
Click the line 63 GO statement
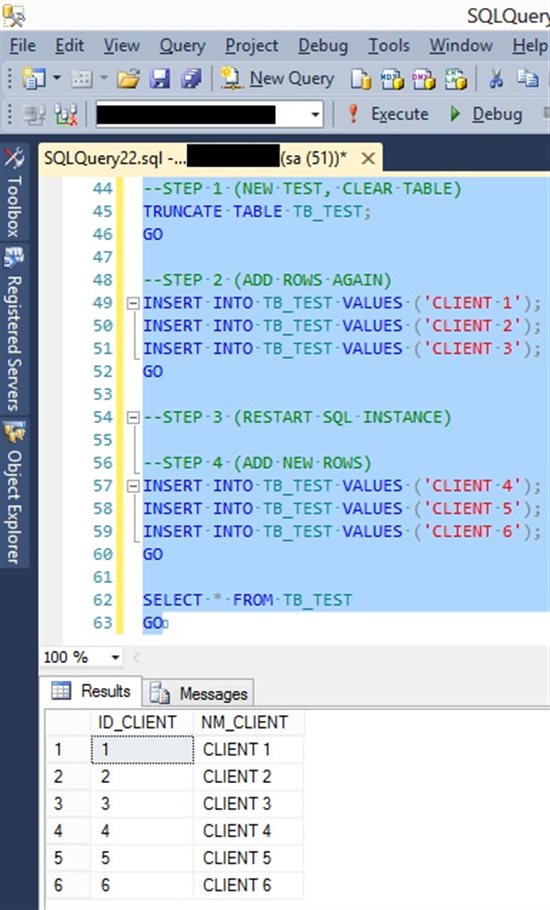click(153, 623)
